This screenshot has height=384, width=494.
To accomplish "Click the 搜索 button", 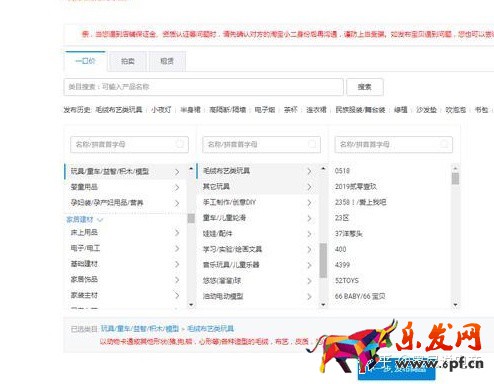I will (x=365, y=87).
